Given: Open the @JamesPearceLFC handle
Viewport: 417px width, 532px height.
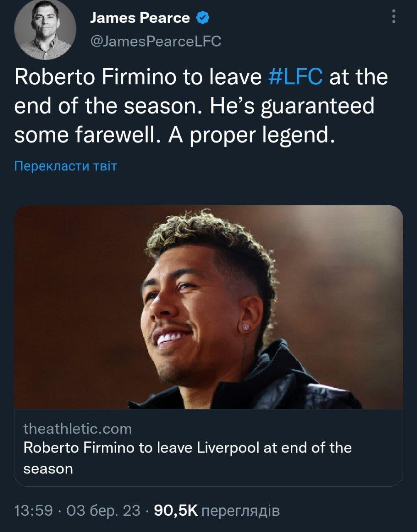Looking at the screenshot, I should click(156, 41).
